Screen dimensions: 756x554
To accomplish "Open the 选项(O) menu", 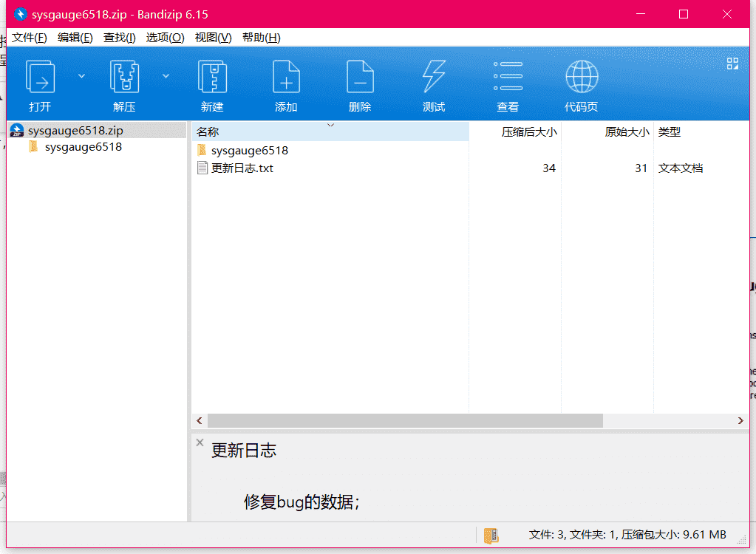I will click(166, 38).
